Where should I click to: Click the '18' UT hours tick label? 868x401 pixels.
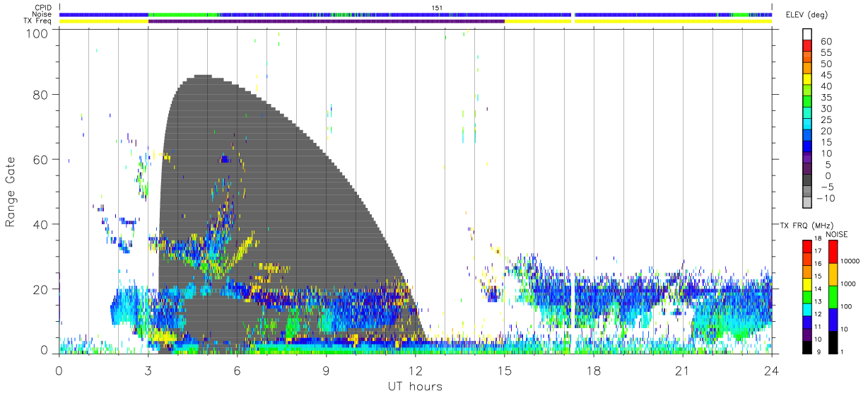coord(593,371)
